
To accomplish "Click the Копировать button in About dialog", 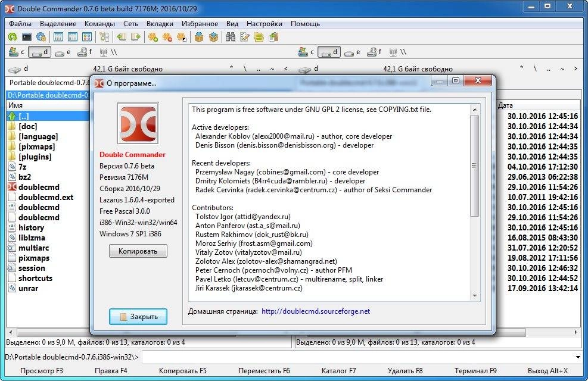I will click(138, 251).
